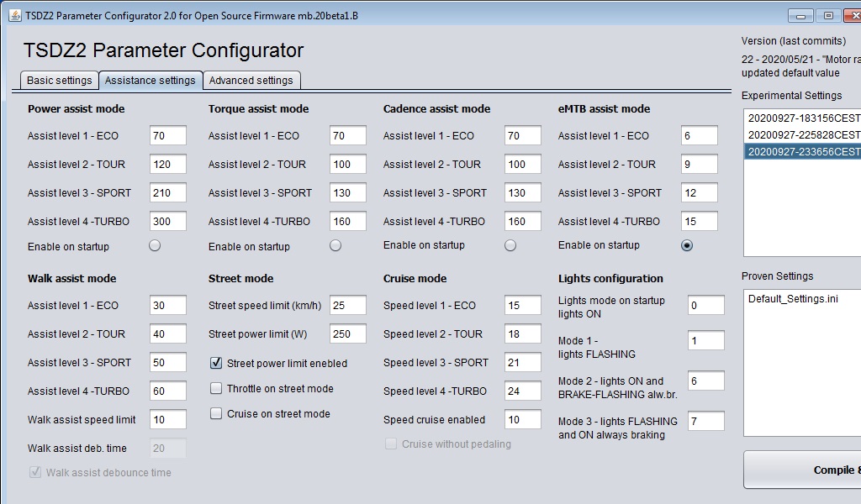Edit eMTB assist level 4 TURBO field
Image resolution: width=861 pixels, height=504 pixels.
tap(700, 221)
